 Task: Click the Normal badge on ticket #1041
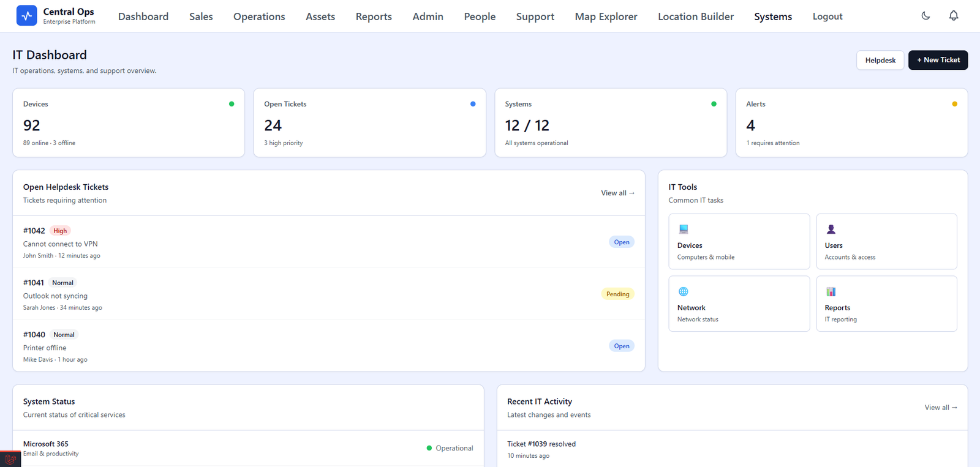(62, 283)
